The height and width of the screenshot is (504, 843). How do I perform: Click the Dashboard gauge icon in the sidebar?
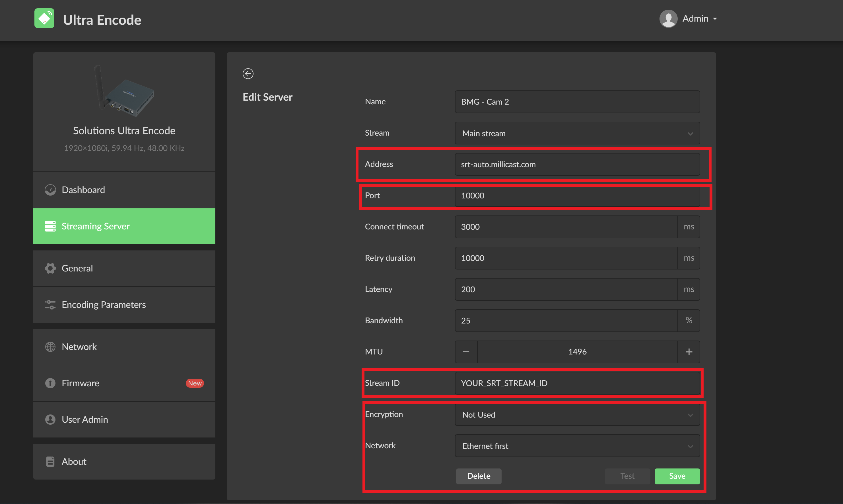50,190
